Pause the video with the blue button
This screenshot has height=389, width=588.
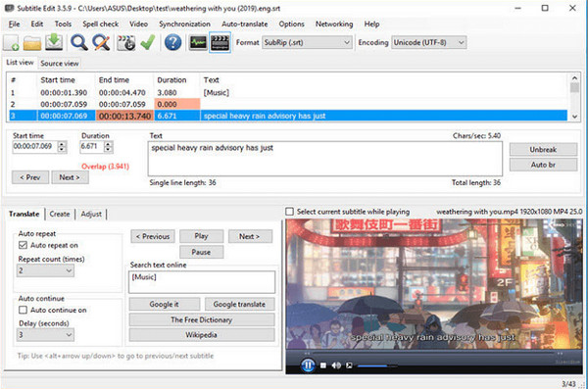click(x=308, y=365)
